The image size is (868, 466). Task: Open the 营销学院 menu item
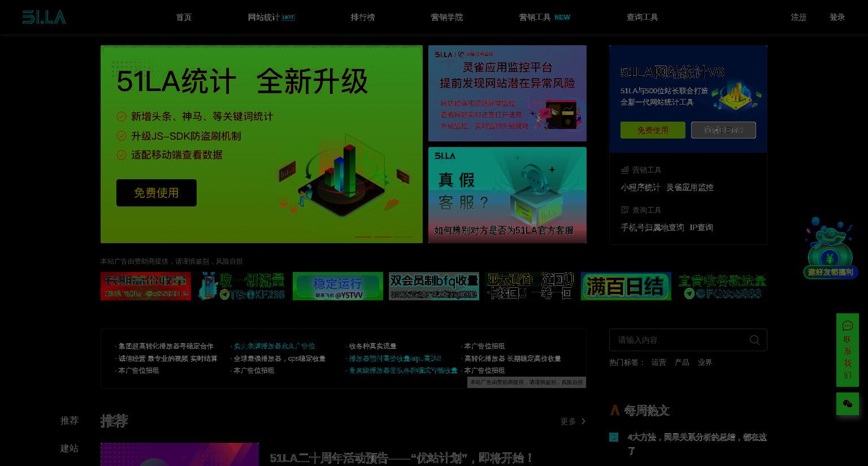447,17
